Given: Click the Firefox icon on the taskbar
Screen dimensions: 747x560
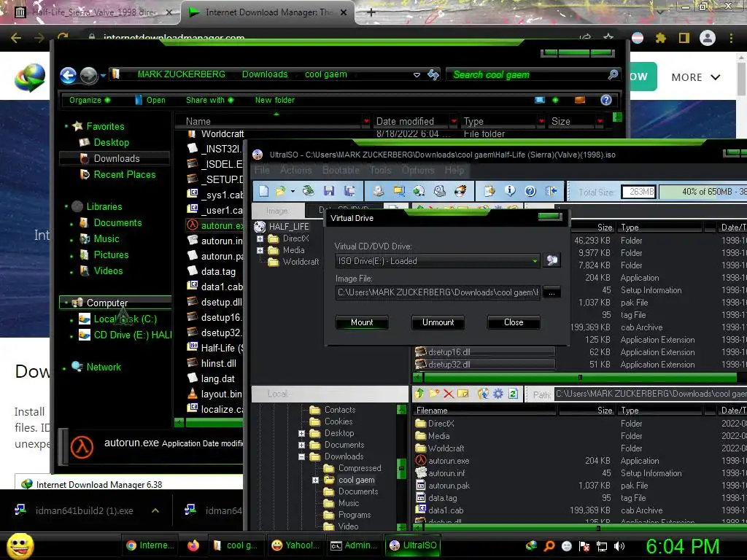Looking at the screenshot, I should pyautogui.click(x=193, y=545).
